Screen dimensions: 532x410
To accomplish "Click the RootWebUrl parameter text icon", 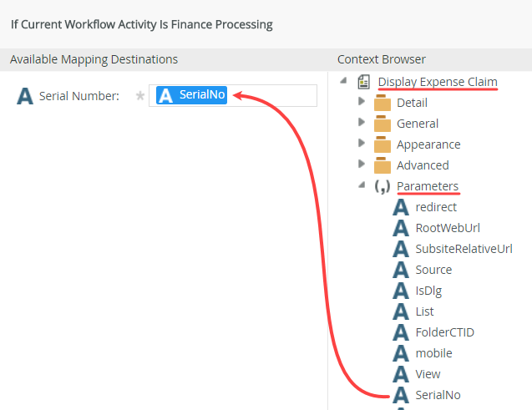I will (x=402, y=228).
